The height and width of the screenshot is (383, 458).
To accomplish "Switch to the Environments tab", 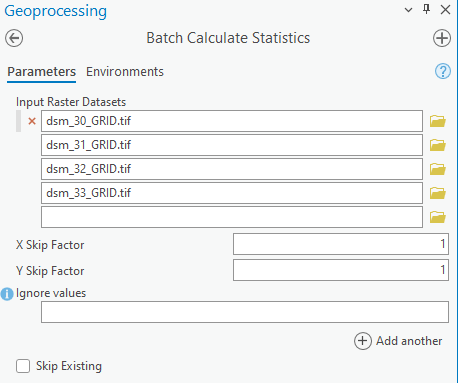I will coord(125,72).
